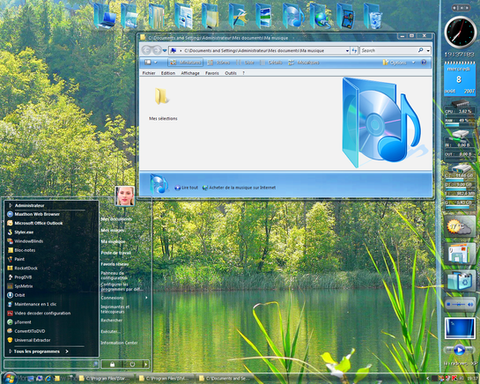Open the Affichage menu
Image resolution: width=480 pixels, height=384 pixels.
pos(190,73)
